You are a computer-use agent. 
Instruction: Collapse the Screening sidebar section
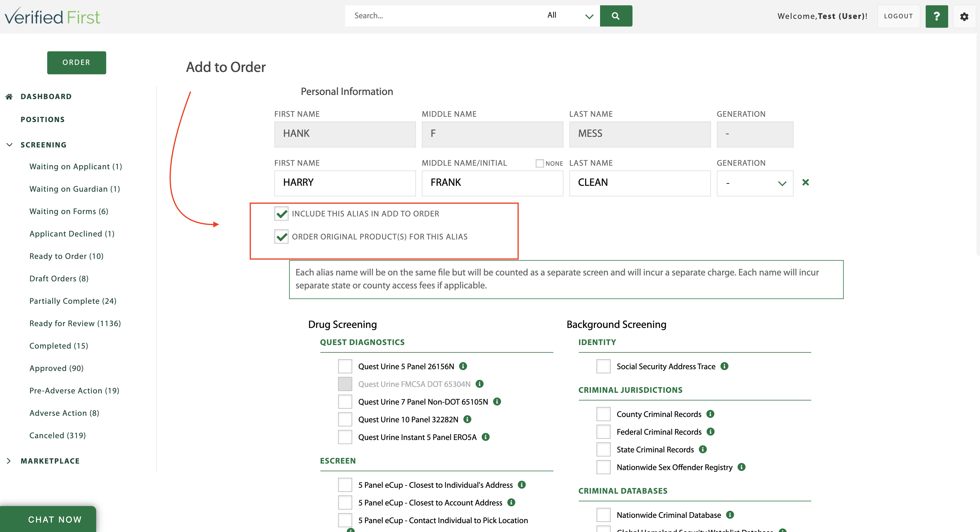tap(9, 145)
